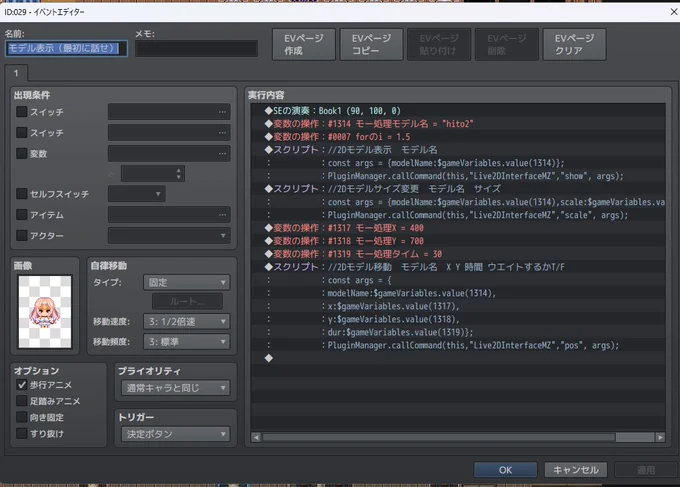This screenshot has height=487, width=680.
Task: Select script line //2Dモデル表示 モデル名
Action: (458, 150)
